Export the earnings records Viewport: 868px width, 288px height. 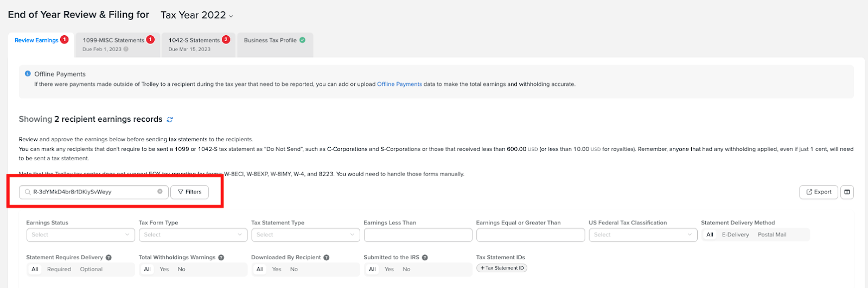tap(819, 192)
